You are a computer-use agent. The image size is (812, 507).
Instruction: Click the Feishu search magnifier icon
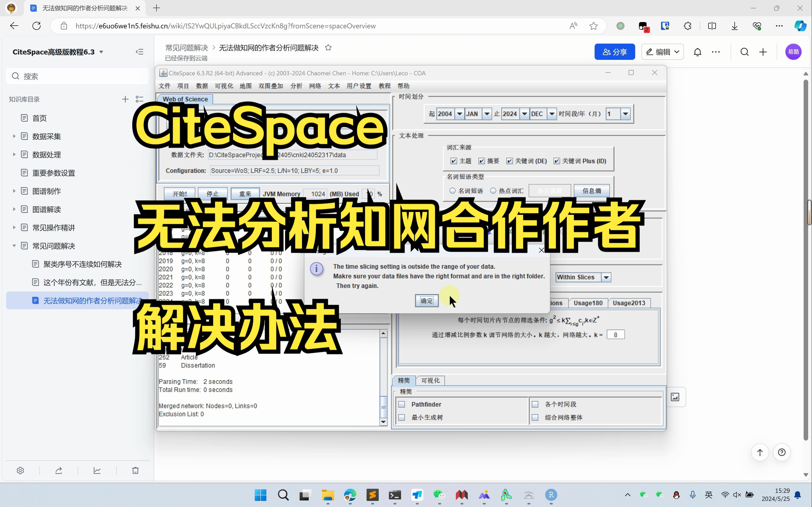[745, 52]
